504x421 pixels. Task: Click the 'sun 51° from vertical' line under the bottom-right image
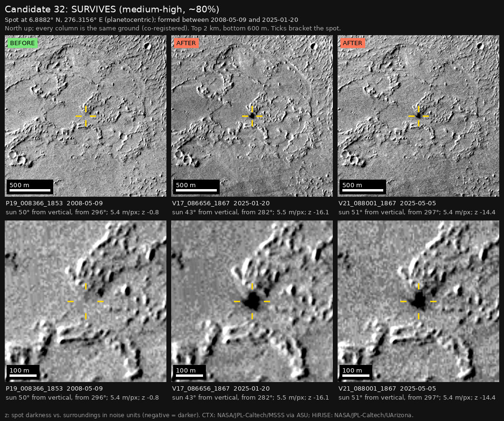pyautogui.click(x=417, y=398)
